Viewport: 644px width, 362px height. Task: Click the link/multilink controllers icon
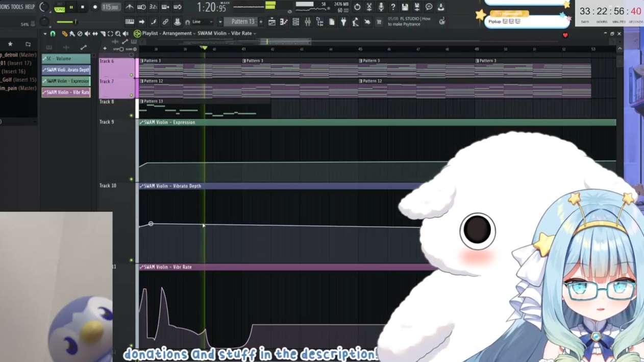point(165,22)
